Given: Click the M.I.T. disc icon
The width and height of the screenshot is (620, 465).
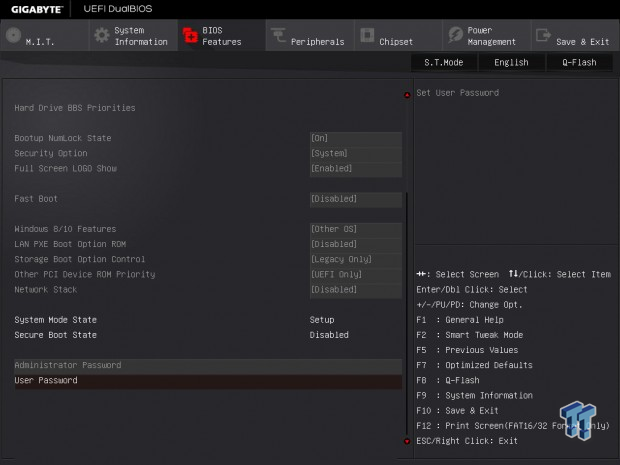Looking at the screenshot, I should coord(13,35).
